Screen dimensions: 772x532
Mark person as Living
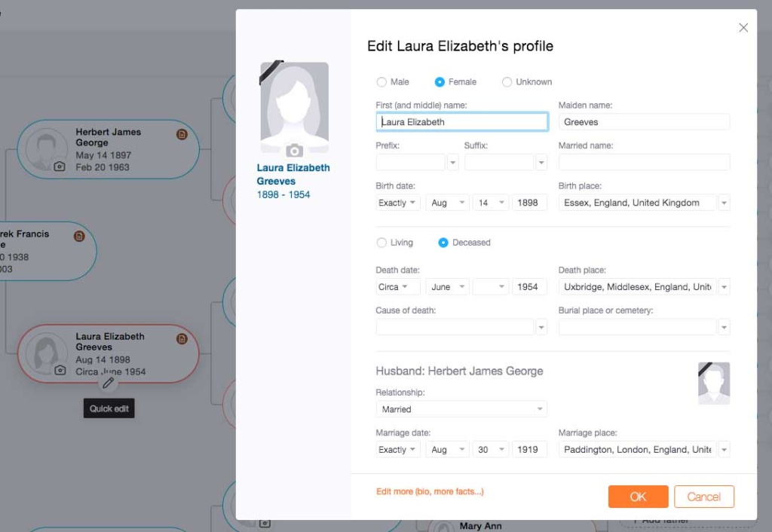point(381,243)
